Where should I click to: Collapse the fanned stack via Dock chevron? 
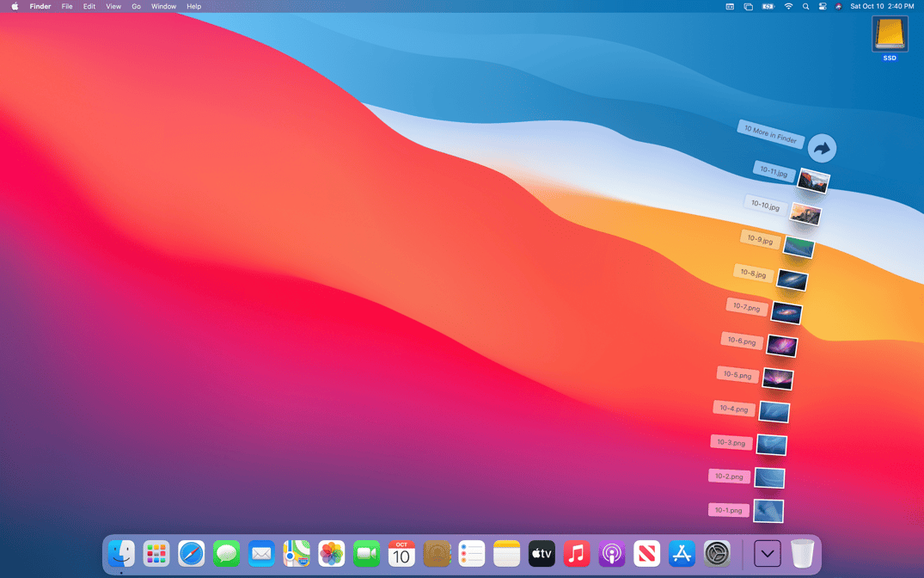(x=768, y=554)
